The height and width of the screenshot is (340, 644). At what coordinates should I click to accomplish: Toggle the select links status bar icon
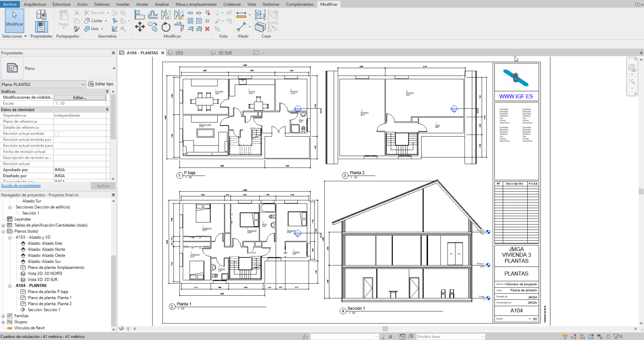565,336
